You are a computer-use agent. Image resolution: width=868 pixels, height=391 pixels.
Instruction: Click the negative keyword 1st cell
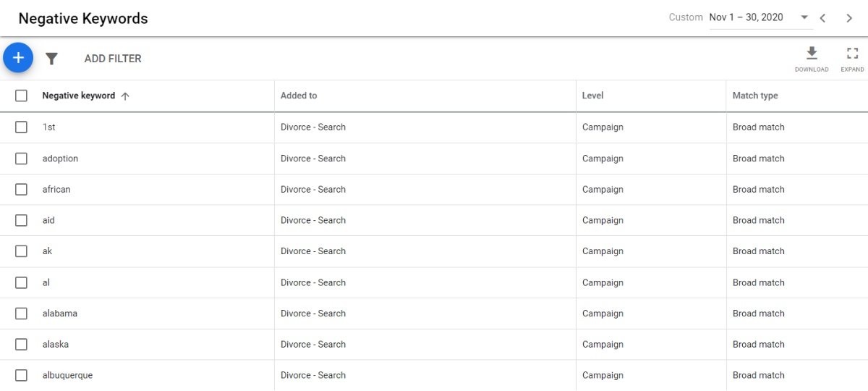[x=49, y=127]
